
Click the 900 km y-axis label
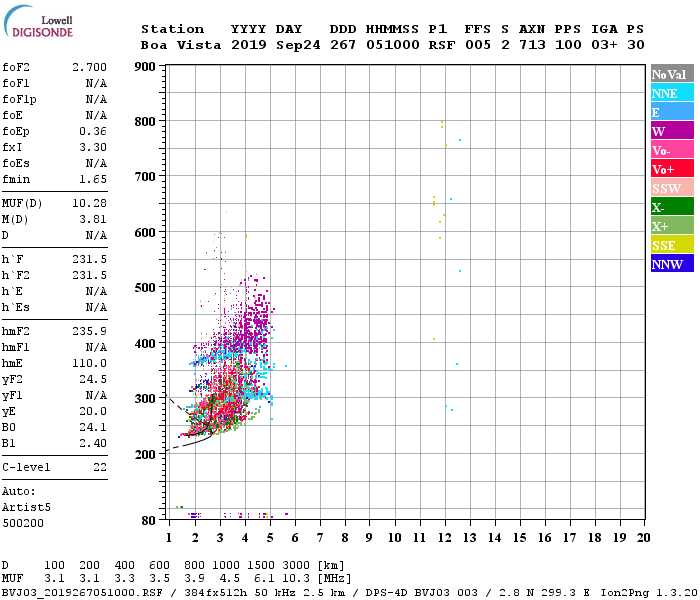pyautogui.click(x=145, y=67)
